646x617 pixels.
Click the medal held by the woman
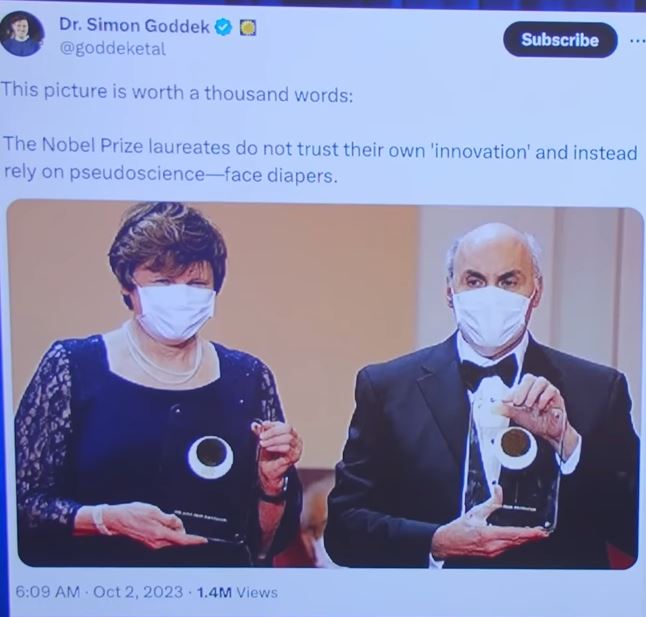[211, 457]
